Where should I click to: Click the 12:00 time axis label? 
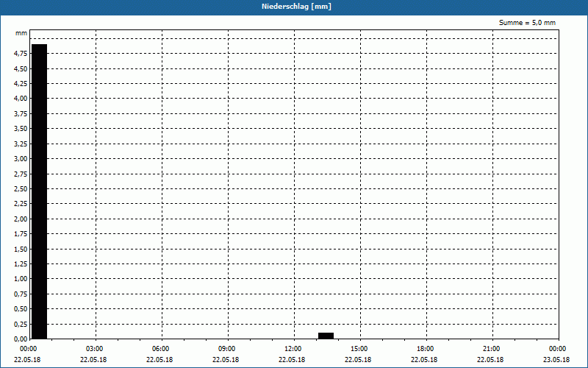click(x=293, y=349)
